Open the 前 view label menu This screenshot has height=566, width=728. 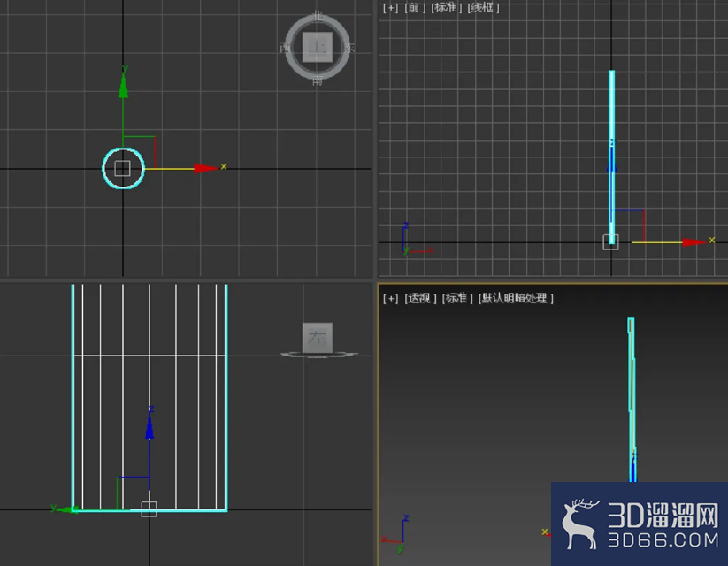point(415,8)
